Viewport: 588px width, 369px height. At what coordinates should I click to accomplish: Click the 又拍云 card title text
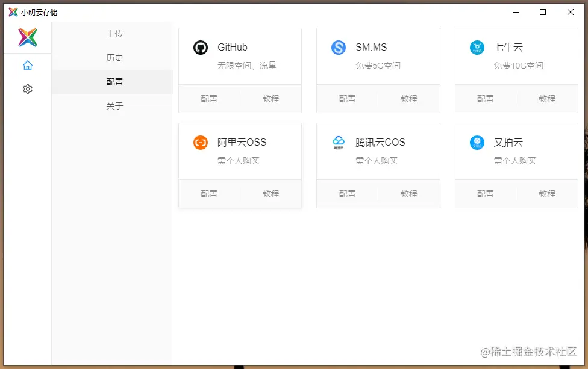click(x=508, y=142)
